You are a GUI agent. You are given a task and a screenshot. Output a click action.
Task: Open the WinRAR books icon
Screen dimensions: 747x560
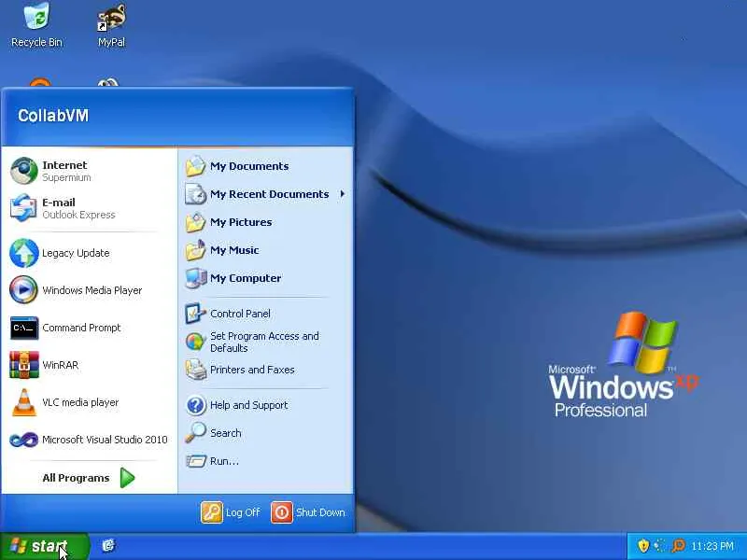click(x=24, y=365)
